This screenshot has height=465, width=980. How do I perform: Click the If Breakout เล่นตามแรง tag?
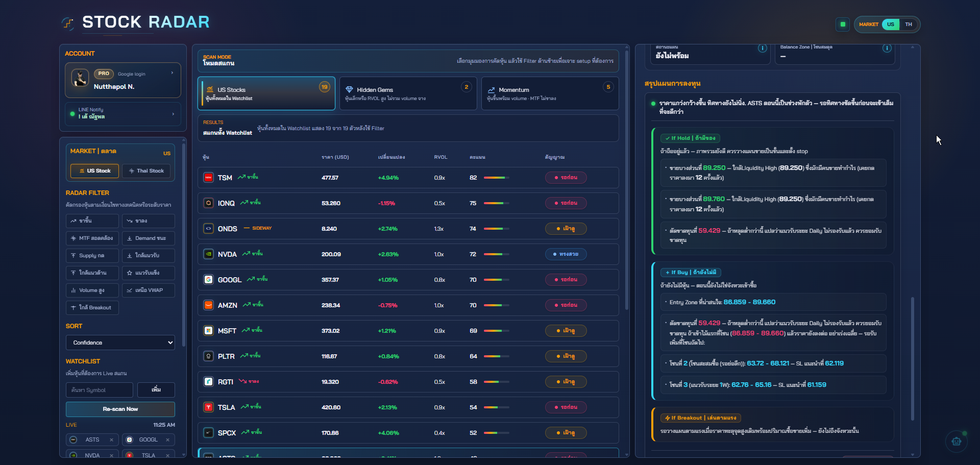pyautogui.click(x=701, y=418)
